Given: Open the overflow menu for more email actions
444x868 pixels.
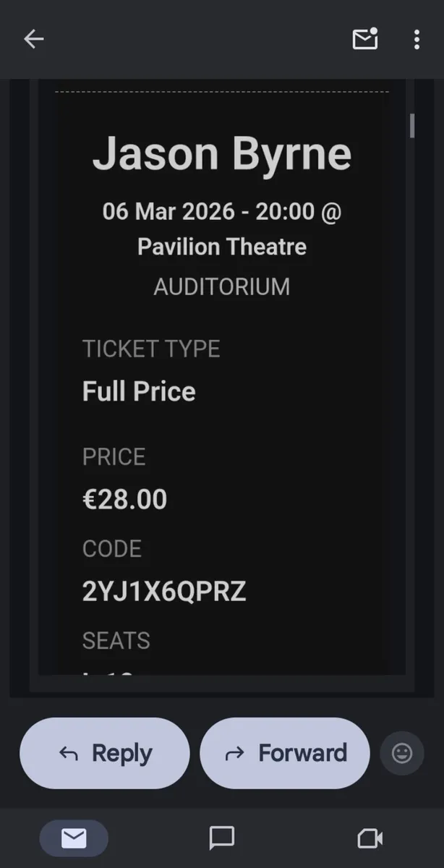Looking at the screenshot, I should [417, 40].
